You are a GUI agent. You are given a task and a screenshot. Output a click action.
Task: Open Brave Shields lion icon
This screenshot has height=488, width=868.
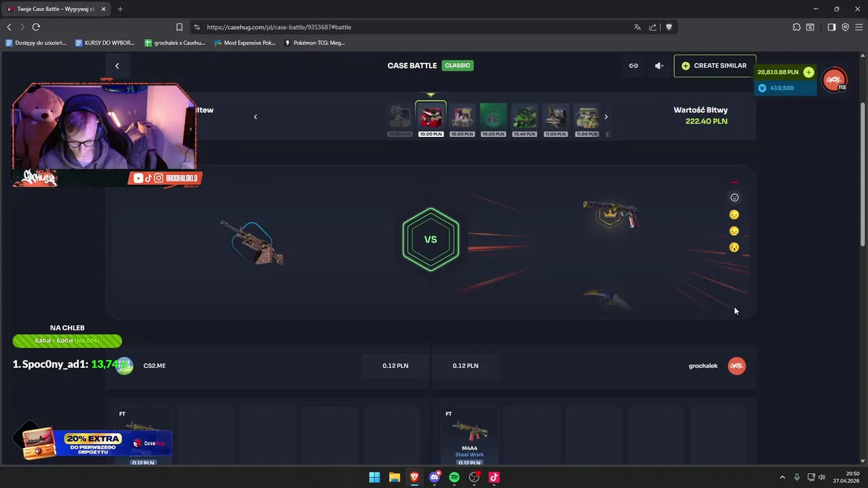click(669, 27)
